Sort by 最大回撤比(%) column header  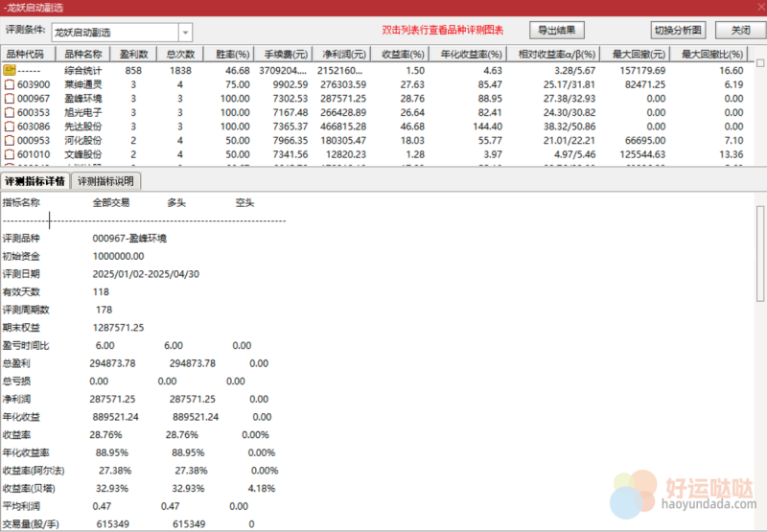tap(709, 54)
